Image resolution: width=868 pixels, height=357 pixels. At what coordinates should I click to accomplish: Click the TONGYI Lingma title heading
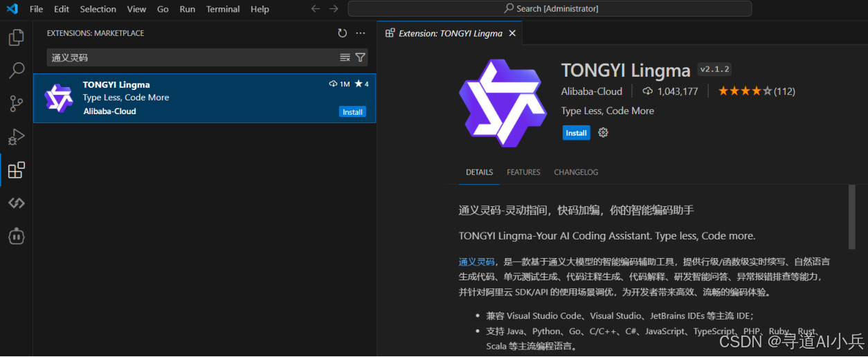pyautogui.click(x=626, y=71)
